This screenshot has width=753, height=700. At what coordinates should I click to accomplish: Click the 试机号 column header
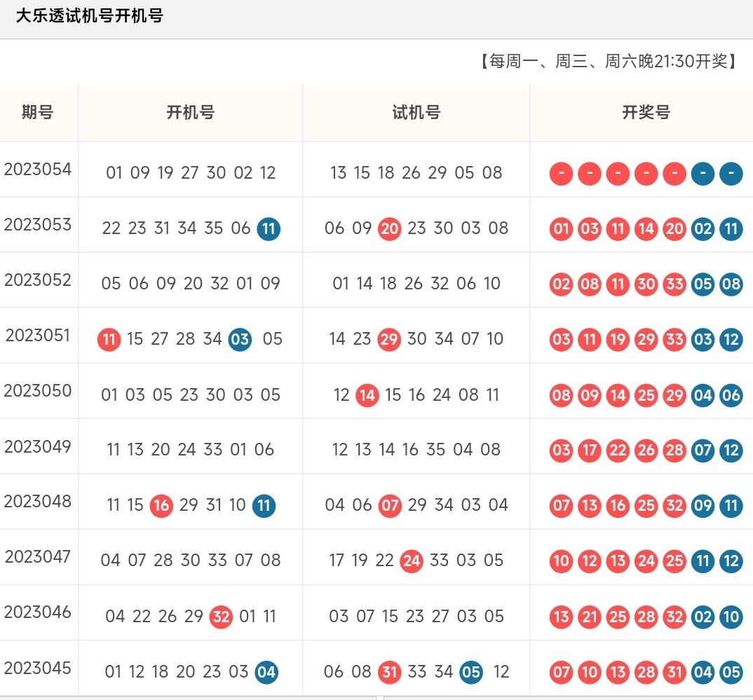pos(416,112)
